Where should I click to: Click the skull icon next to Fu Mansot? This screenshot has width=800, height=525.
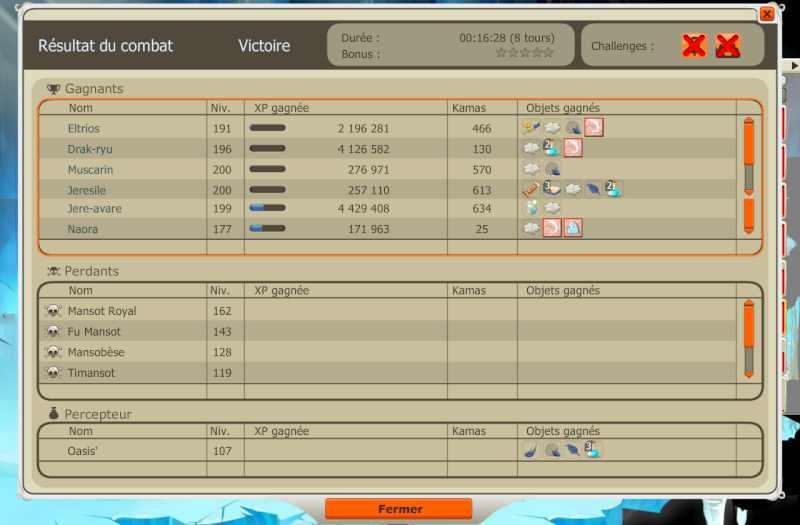pyautogui.click(x=53, y=331)
